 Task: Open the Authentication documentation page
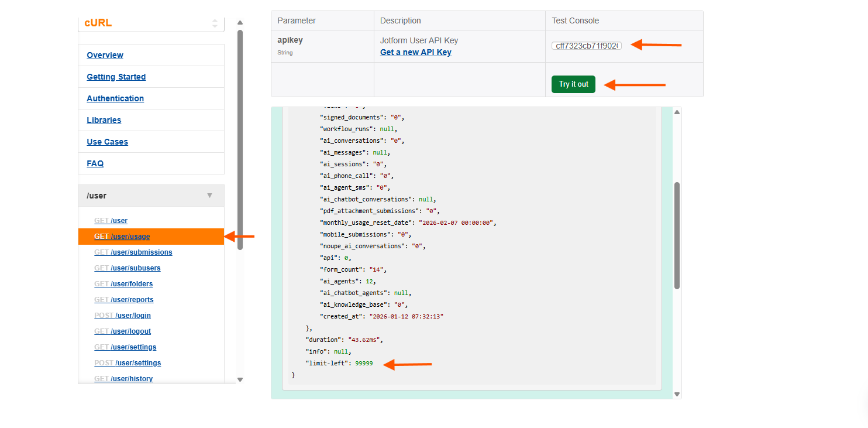[x=115, y=98]
